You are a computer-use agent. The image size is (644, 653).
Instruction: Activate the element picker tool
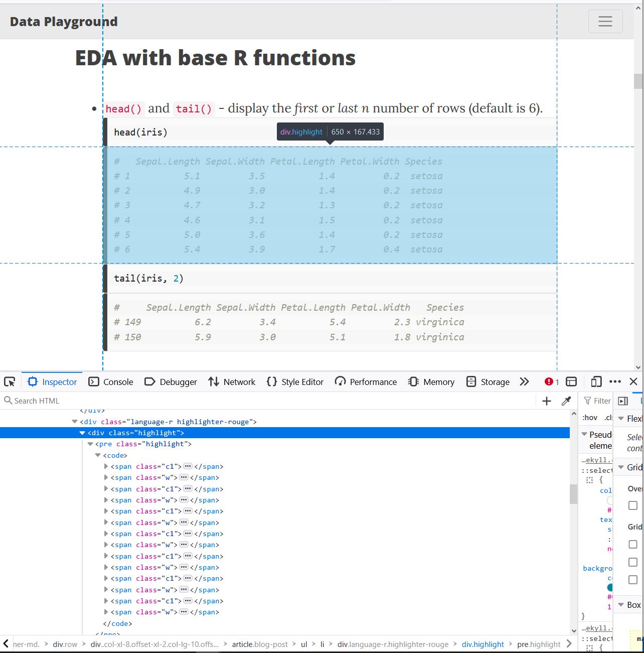pos(10,382)
